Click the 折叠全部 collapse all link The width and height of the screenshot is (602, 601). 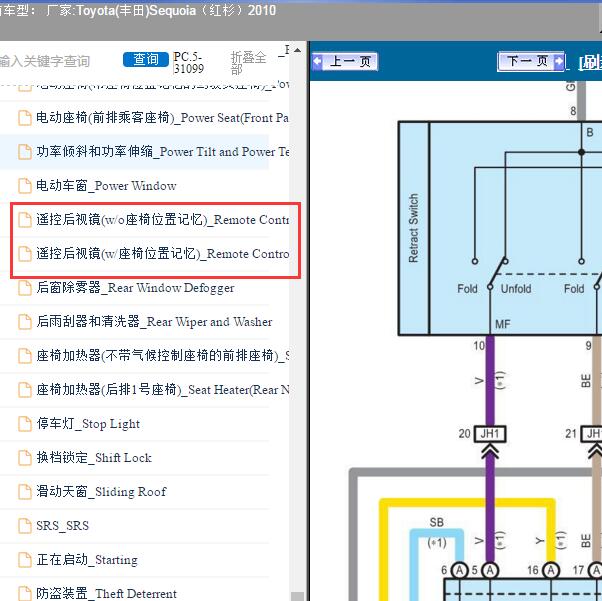click(248, 63)
